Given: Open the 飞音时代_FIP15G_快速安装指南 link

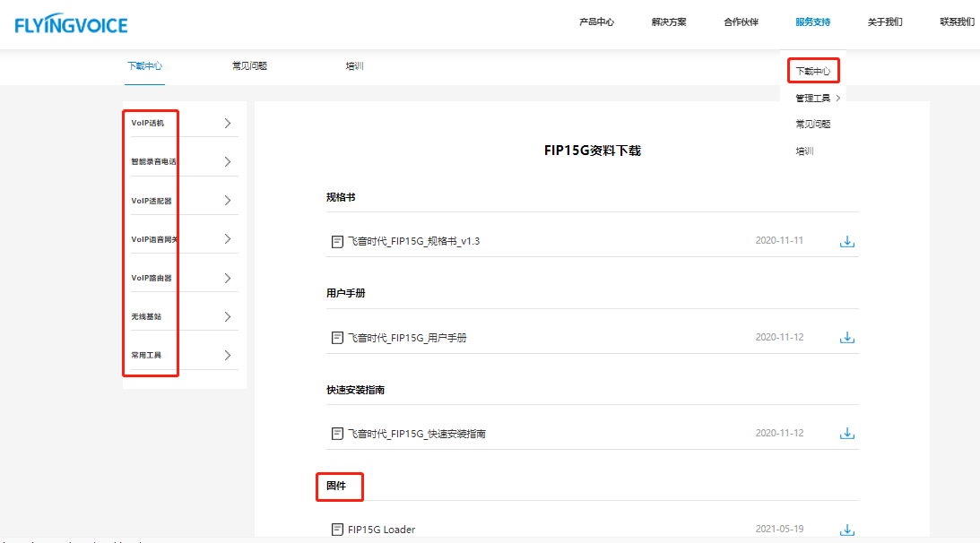Looking at the screenshot, I should [x=416, y=434].
